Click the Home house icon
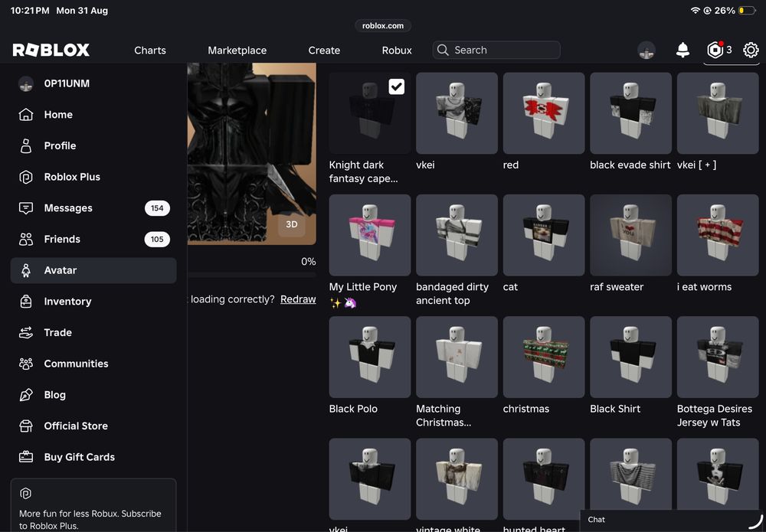766x532 pixels. (26, 115)
